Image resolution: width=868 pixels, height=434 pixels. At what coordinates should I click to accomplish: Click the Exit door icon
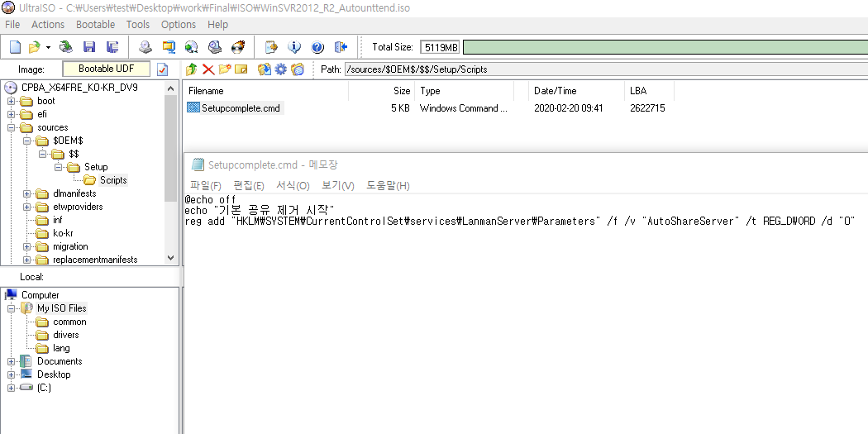coord(341,47)
